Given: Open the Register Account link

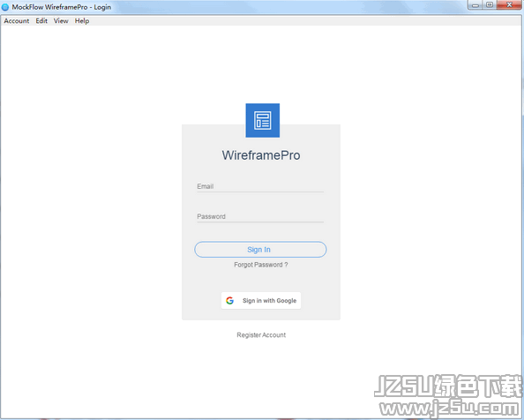Looking at the screenshot, I should point(261,334).
